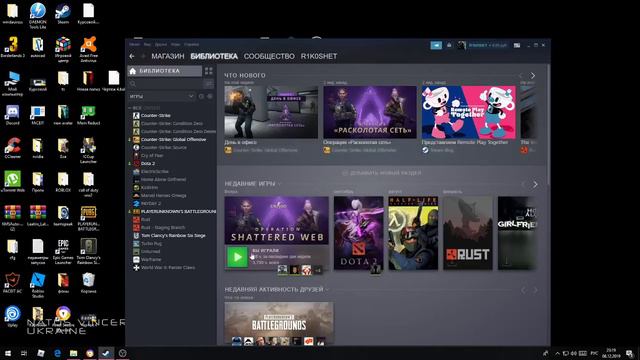This screenshot has width=640, height=360.
Task: Click the blue announcements icon in title bar
Action: 436,45
